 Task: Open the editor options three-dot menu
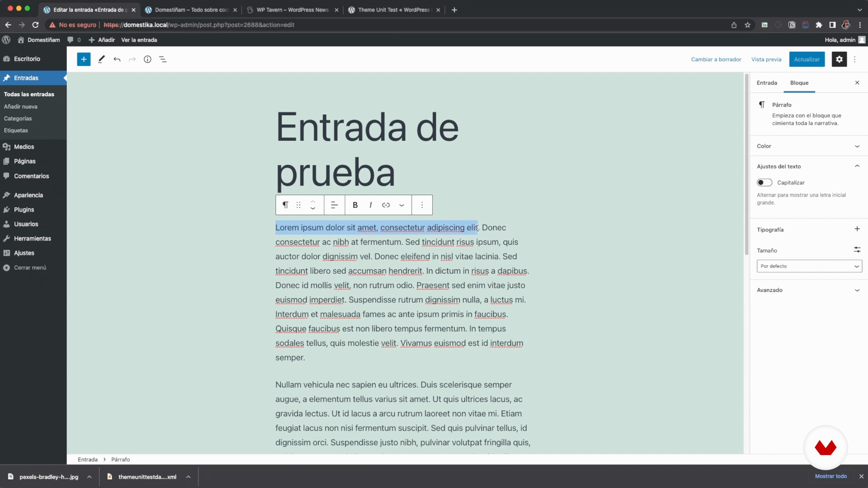(854, 59)
